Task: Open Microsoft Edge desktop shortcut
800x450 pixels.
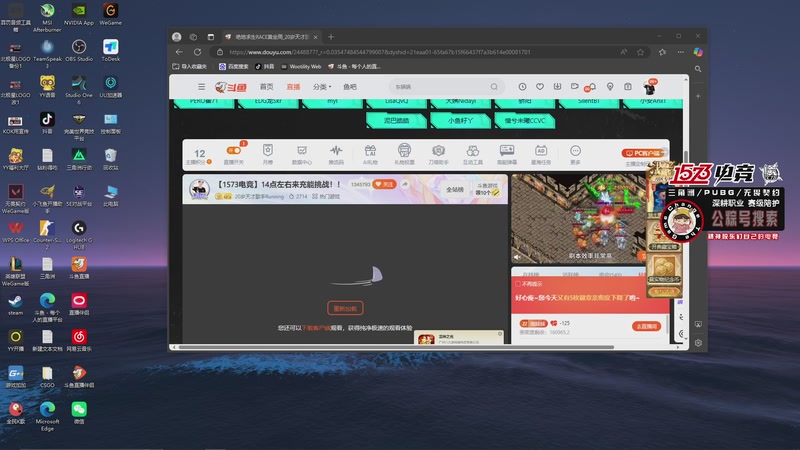Action: [x=47, y=416]
